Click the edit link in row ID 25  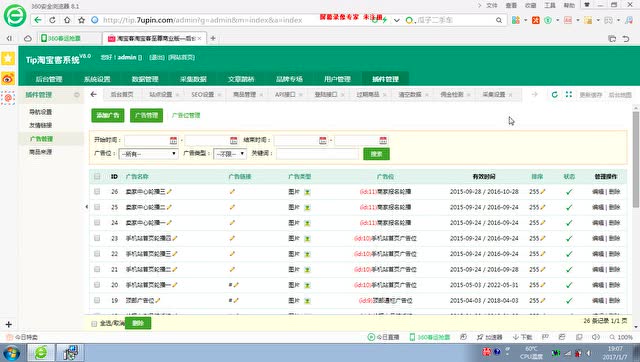(598, 207)
